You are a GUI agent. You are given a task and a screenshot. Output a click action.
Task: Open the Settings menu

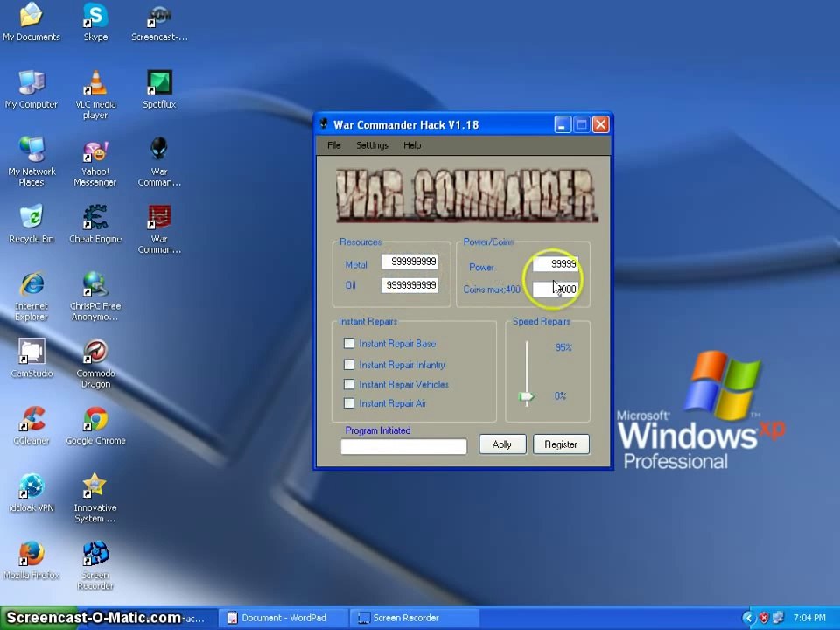372,145
